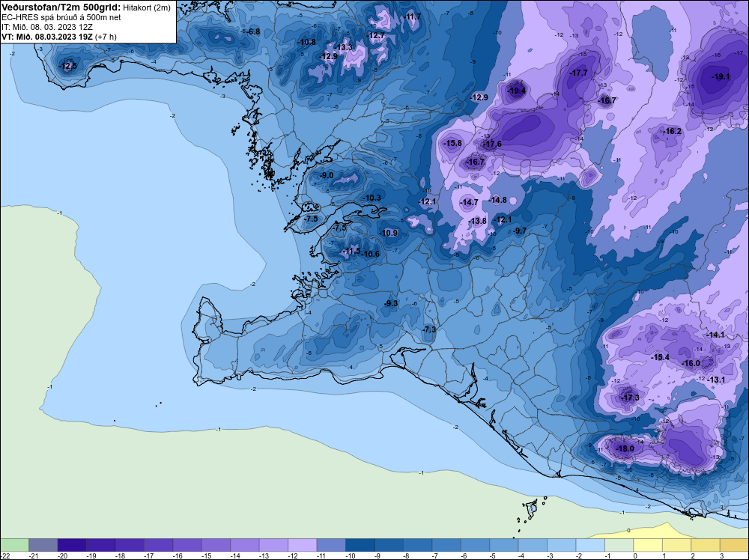Pick the -12.7 temperature label
Viewport: 749px width, 560px height.
pyautogui.click(x=376, y=35)
